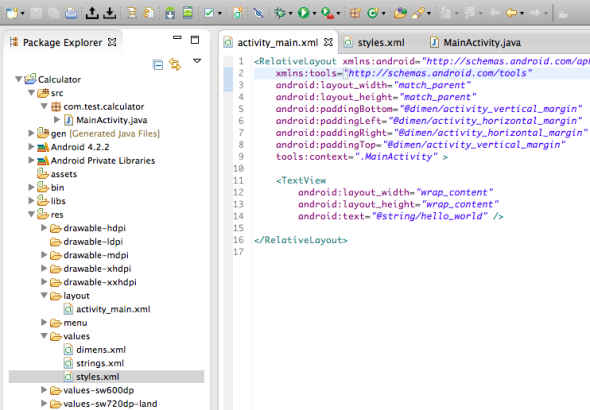
Task: Collapse the values folder
Action: point(44,336)
